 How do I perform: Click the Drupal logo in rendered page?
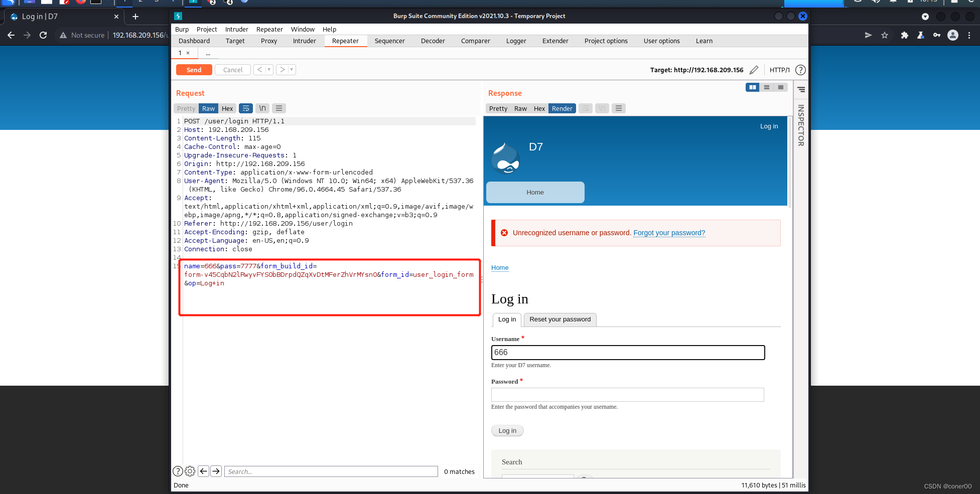point(505,157)
